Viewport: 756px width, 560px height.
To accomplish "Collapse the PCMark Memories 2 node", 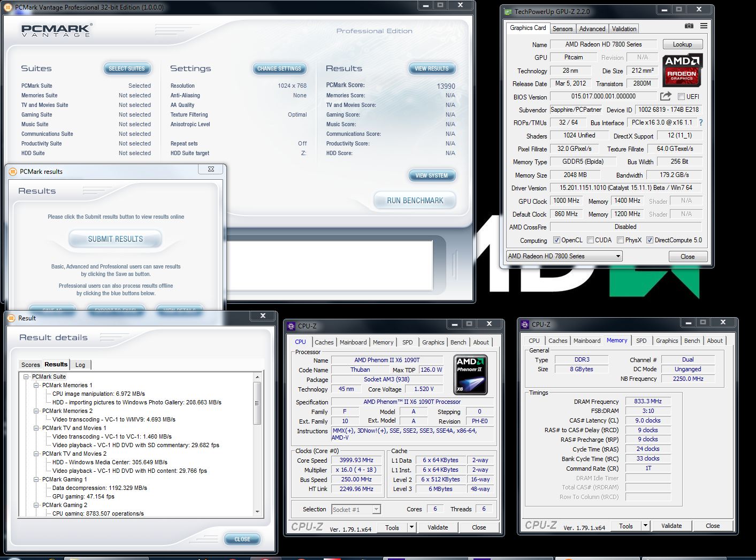I will tap(36, 411).
